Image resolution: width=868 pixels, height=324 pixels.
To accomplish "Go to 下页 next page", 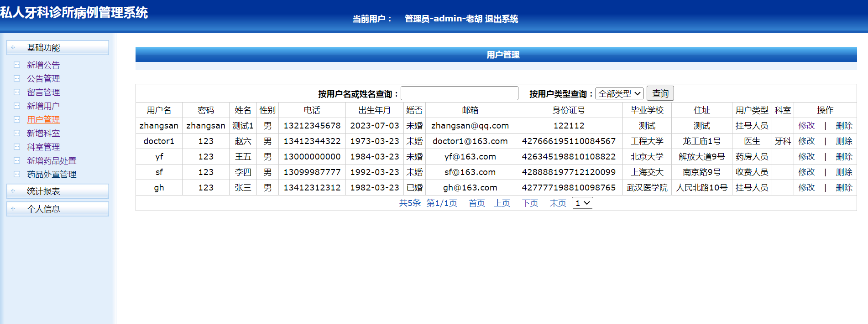I will (x=530, y=203).
